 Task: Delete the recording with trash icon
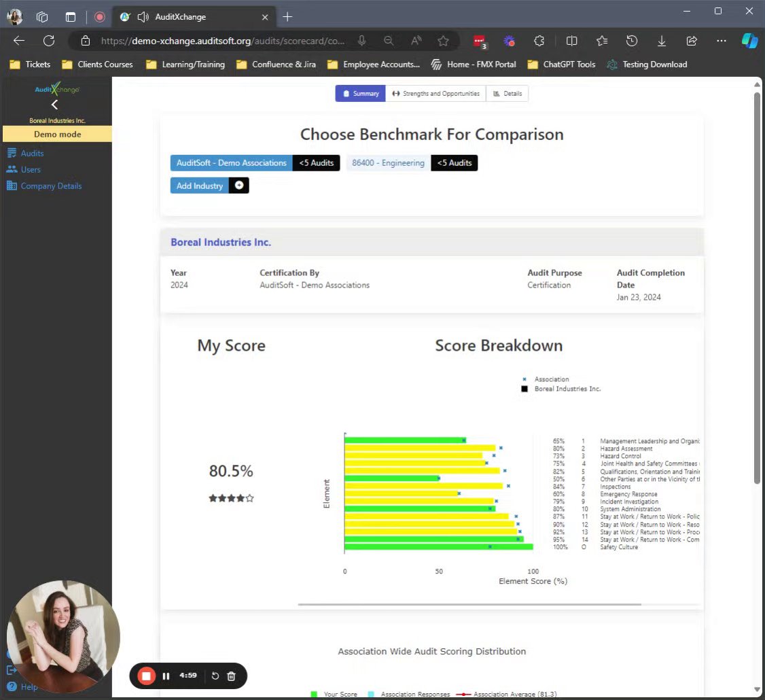(x=232, y=676)
